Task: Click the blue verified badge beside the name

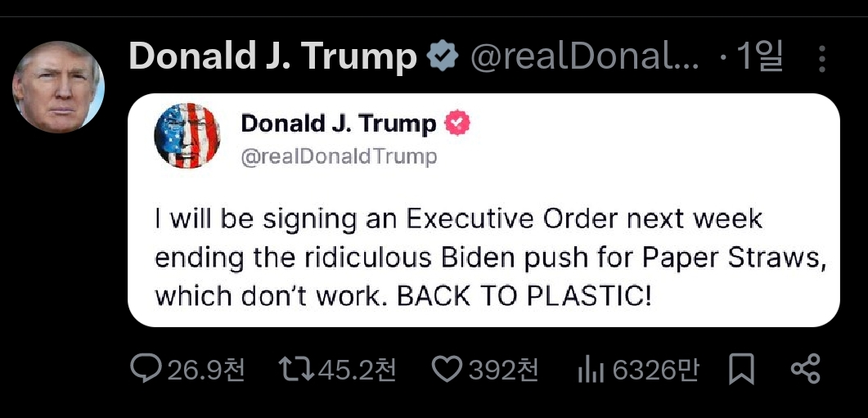Action: 443,56
